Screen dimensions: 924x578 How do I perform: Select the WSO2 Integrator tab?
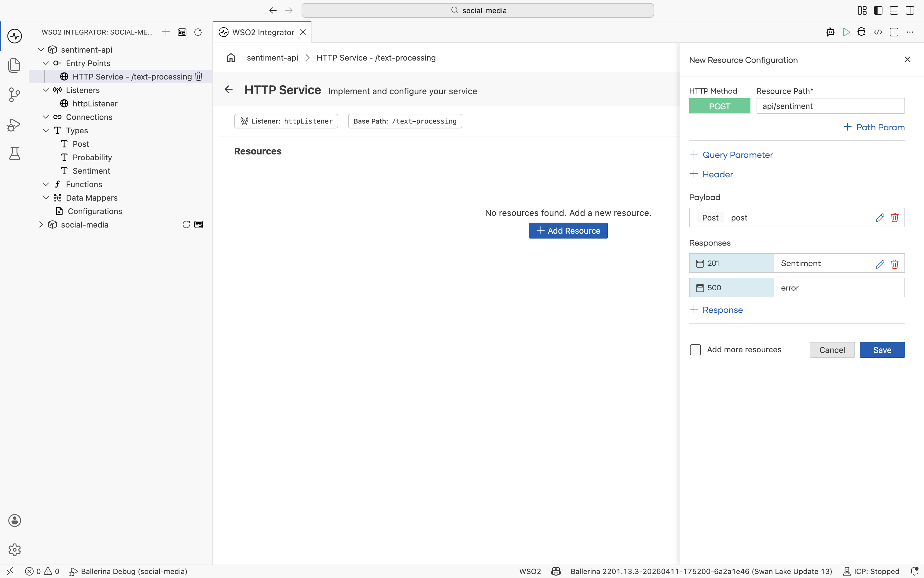[262, 32]
